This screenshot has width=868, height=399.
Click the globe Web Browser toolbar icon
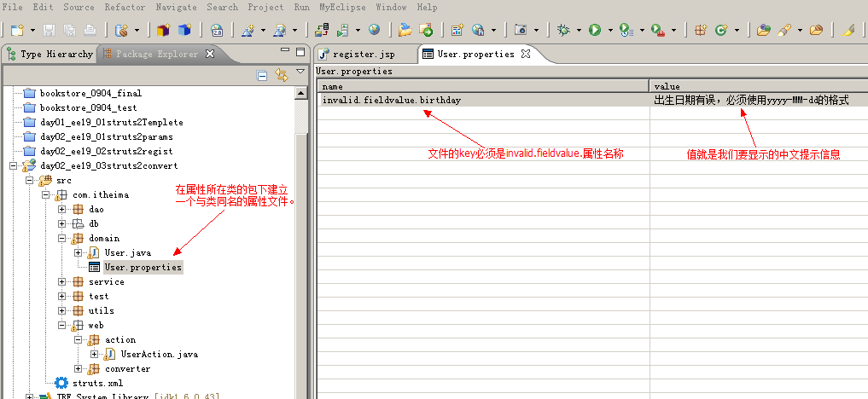coord(374,30)
